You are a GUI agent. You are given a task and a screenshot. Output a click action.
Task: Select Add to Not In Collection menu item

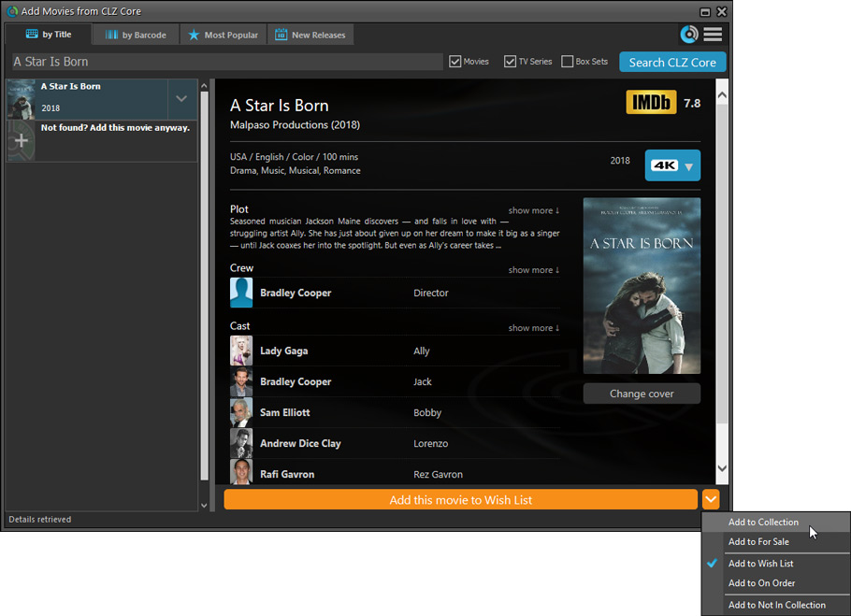776,605
